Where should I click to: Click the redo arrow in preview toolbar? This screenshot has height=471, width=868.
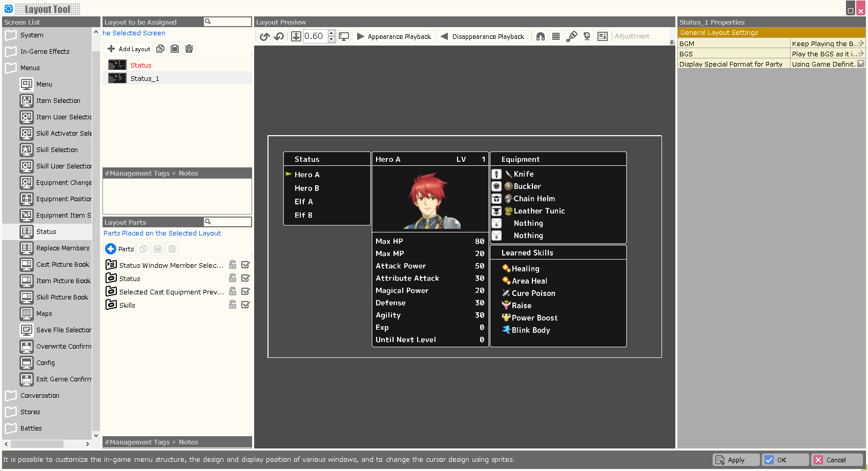click(x=279, y=36)
